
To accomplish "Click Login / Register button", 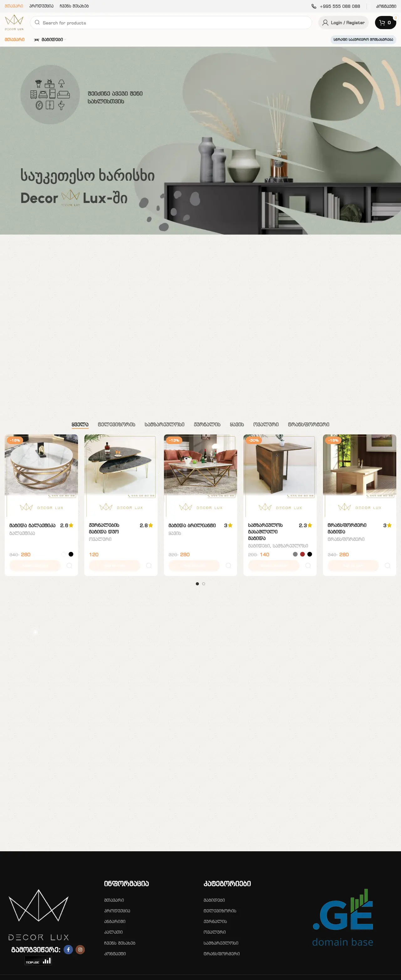I will pyautogui.click(x=344, y=23).
